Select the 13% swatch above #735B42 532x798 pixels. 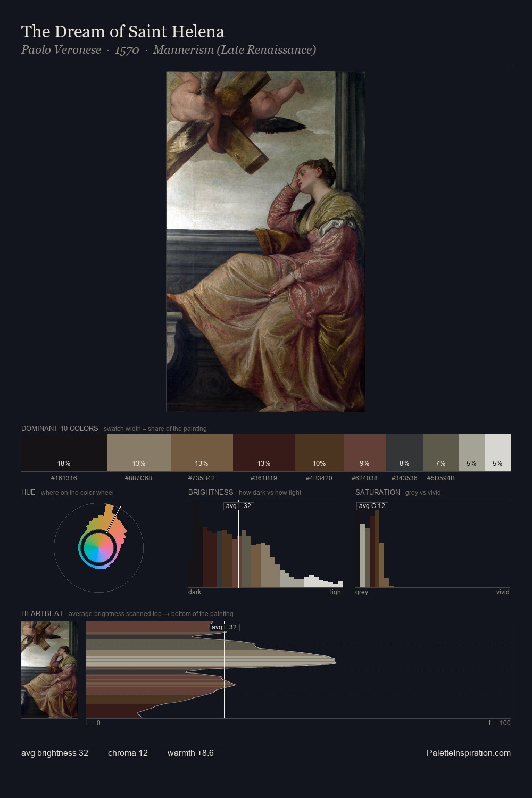point(202,453)
